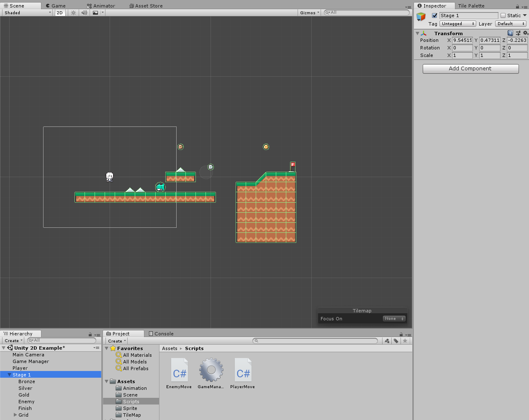Lock the Inspector panel

click(518, 6)
